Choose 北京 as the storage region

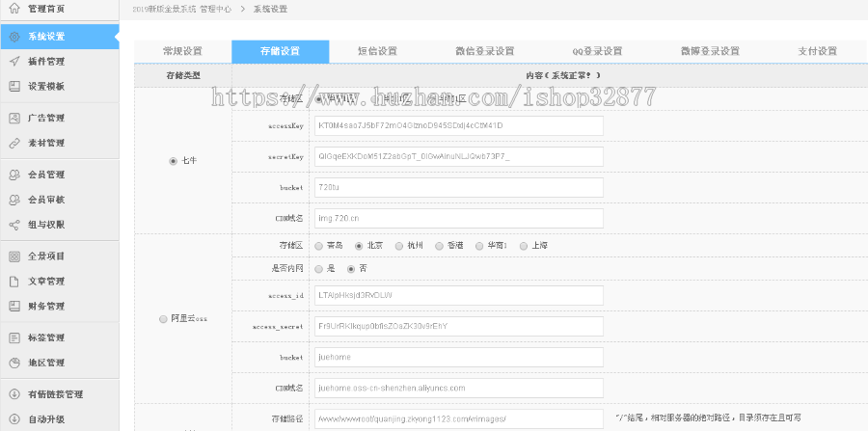point(359,246)
